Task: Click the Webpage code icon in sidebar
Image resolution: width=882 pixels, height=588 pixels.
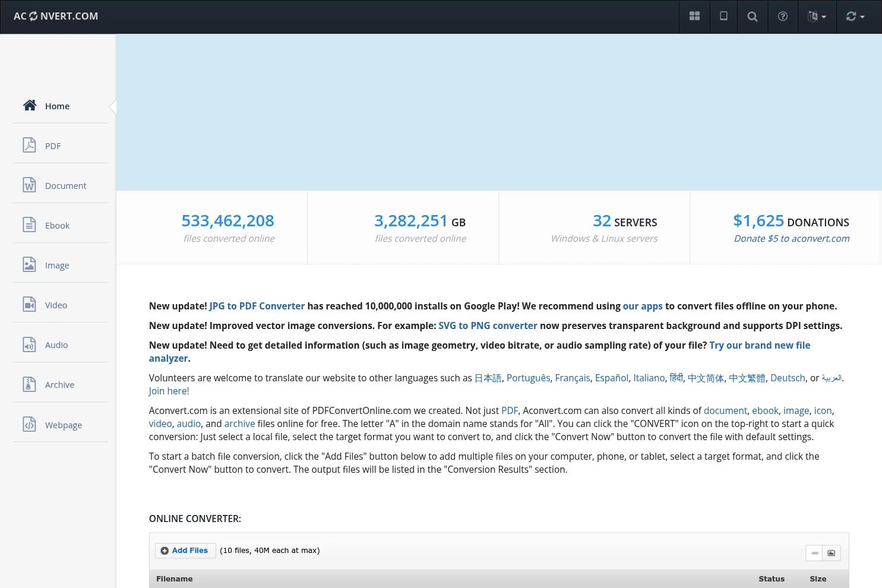Action: 29,425
